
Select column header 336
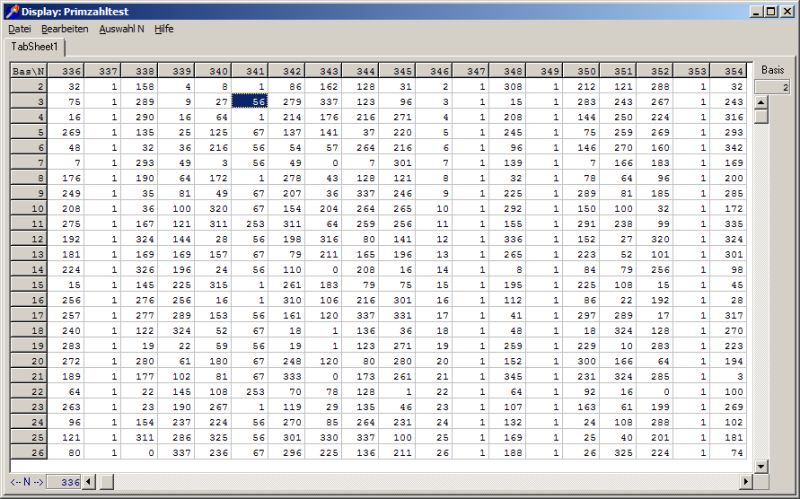(x=65, y=71)
